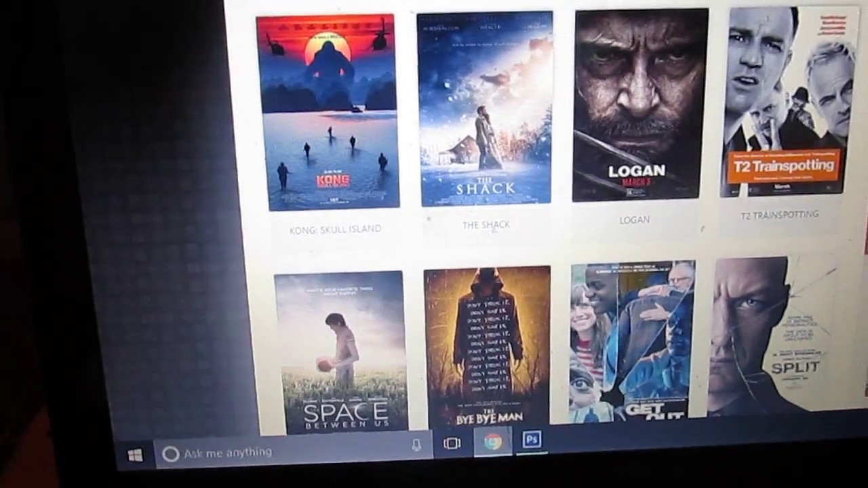
Task: Open Task View from the taskbar
Action: pyautogui.click(x=452, y=443)
